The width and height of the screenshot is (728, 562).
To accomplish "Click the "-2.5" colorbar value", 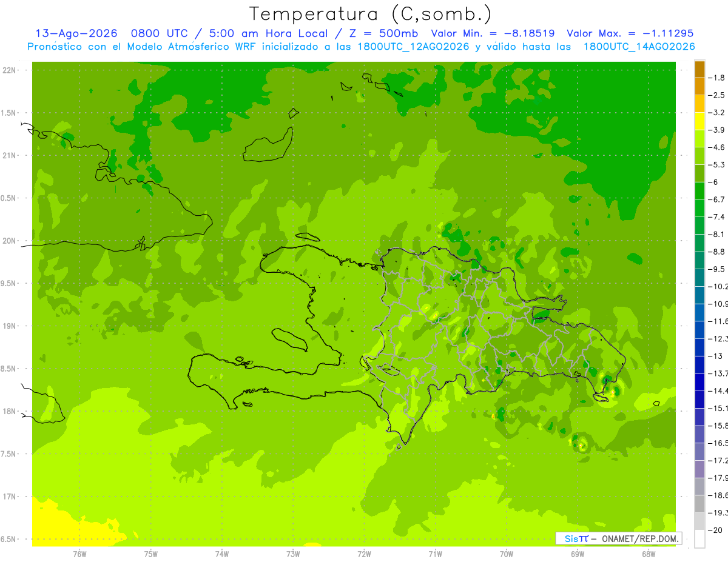I will pyautogui.click(x=717, y=95).
